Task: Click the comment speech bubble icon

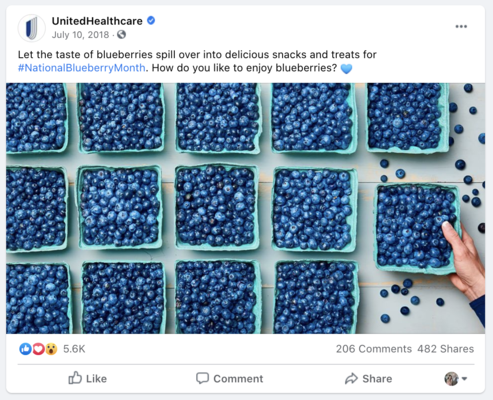Action: [202, 378]
